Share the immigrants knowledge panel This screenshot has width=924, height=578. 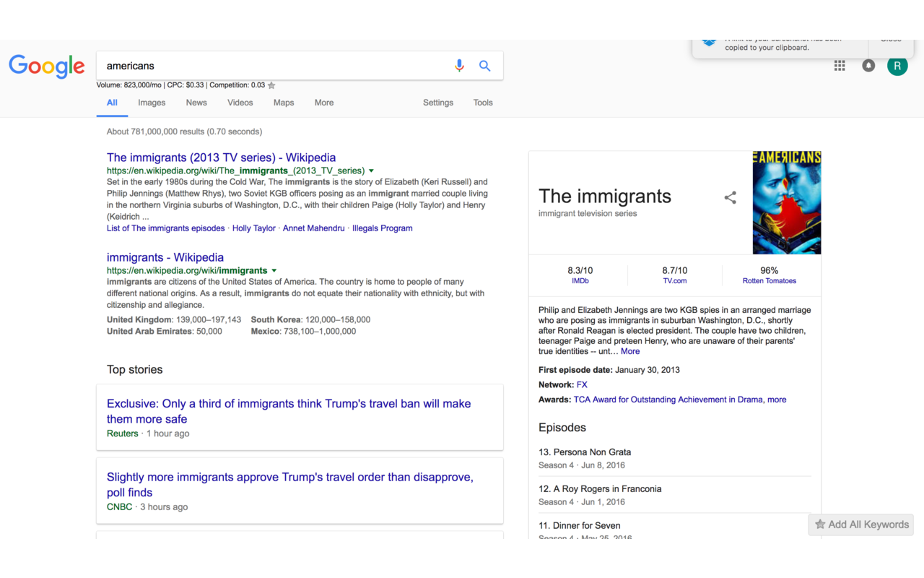coord(730,197)
